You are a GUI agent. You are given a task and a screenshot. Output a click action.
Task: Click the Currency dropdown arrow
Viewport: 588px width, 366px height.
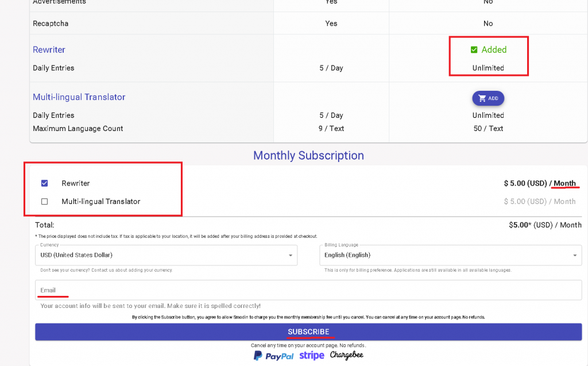pyautogui.click(x=291, y=255)
